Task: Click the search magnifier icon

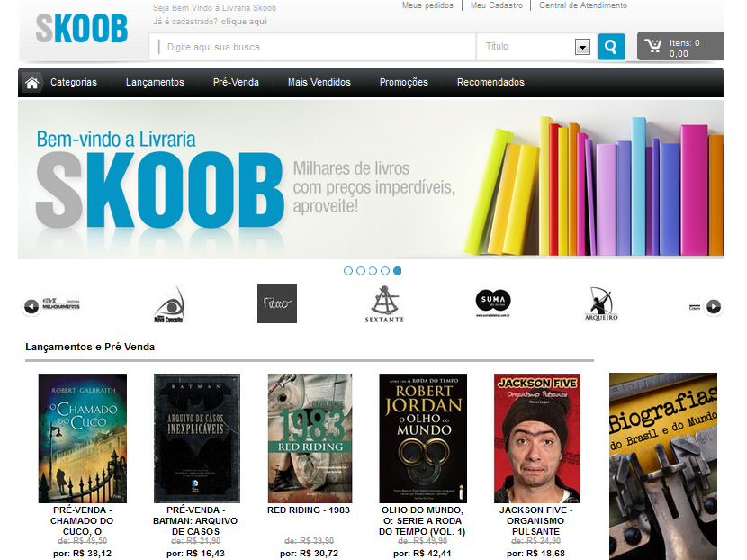Action: (611, 46)
